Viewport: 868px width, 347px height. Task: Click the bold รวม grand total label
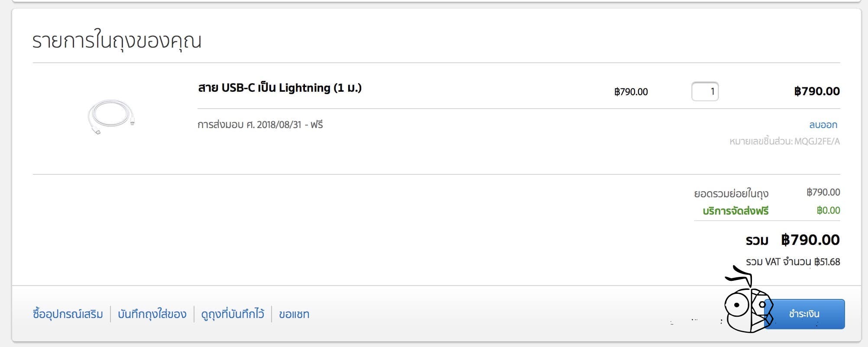tap(757, 241)
